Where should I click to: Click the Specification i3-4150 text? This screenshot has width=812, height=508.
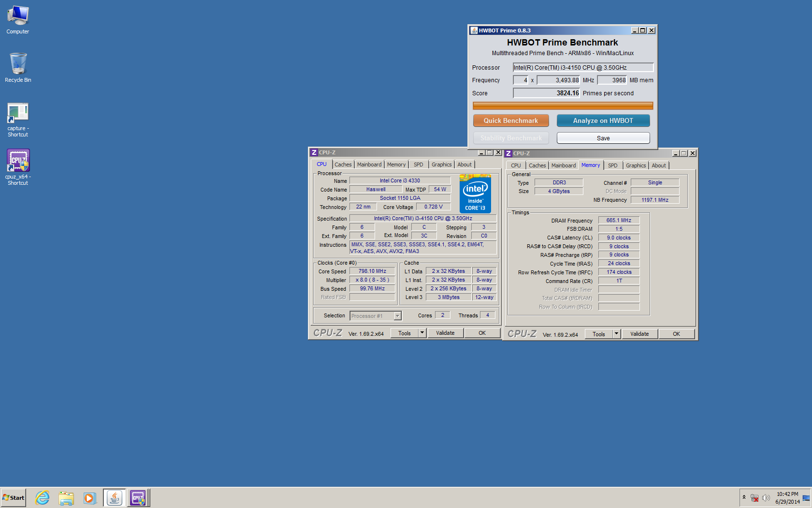423,219
